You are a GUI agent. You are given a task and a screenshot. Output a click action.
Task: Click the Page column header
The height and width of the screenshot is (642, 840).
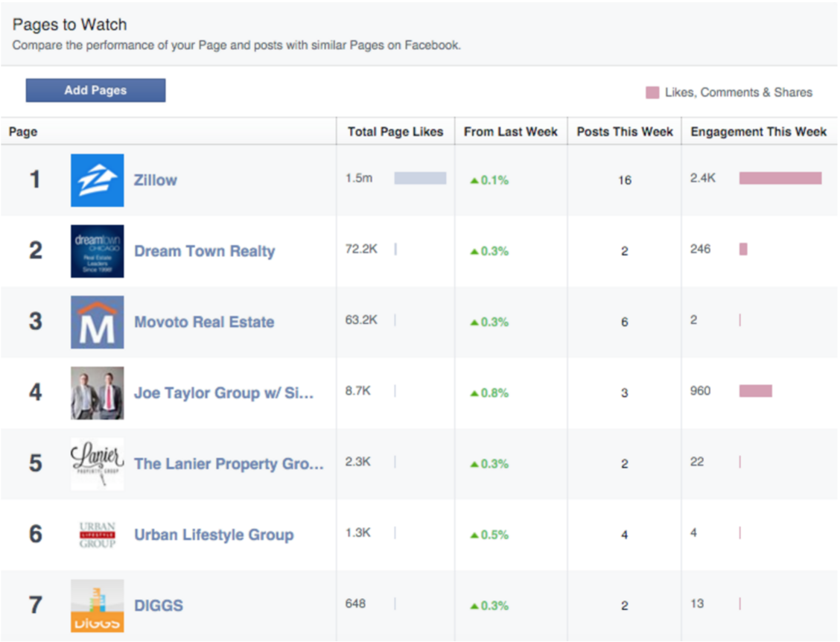point(23,132)
